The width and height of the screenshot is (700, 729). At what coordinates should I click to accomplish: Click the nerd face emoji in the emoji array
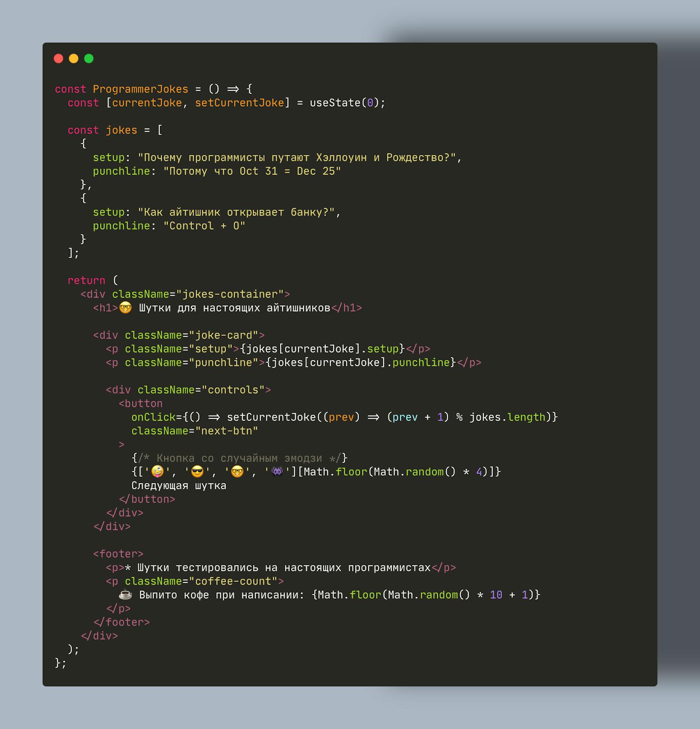tap(237, 472)
